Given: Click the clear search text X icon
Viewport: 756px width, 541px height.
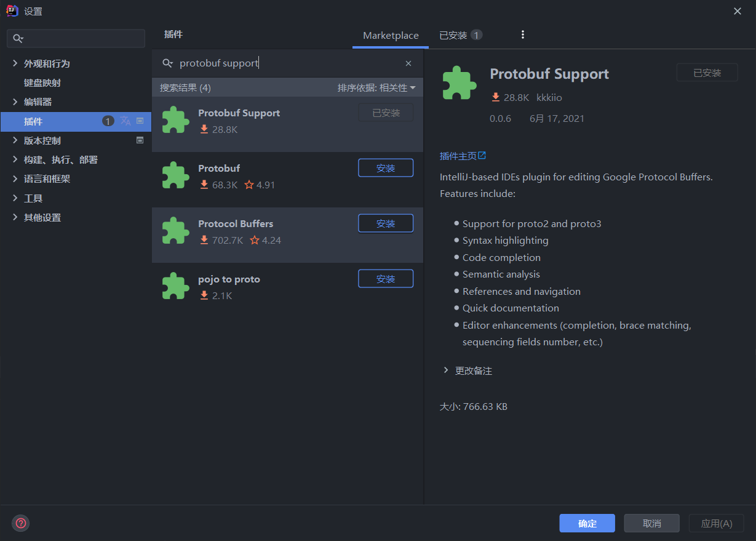Looking at the screenshot, I should pyautogui.click(x=408, y=63).
